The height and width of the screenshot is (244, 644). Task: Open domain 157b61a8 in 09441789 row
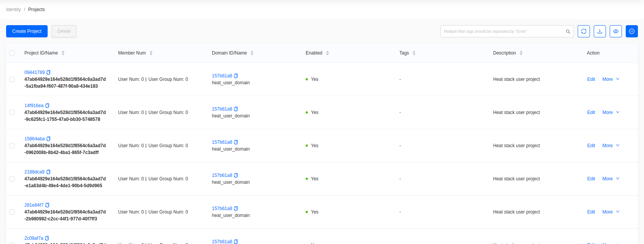pos(222,76)
